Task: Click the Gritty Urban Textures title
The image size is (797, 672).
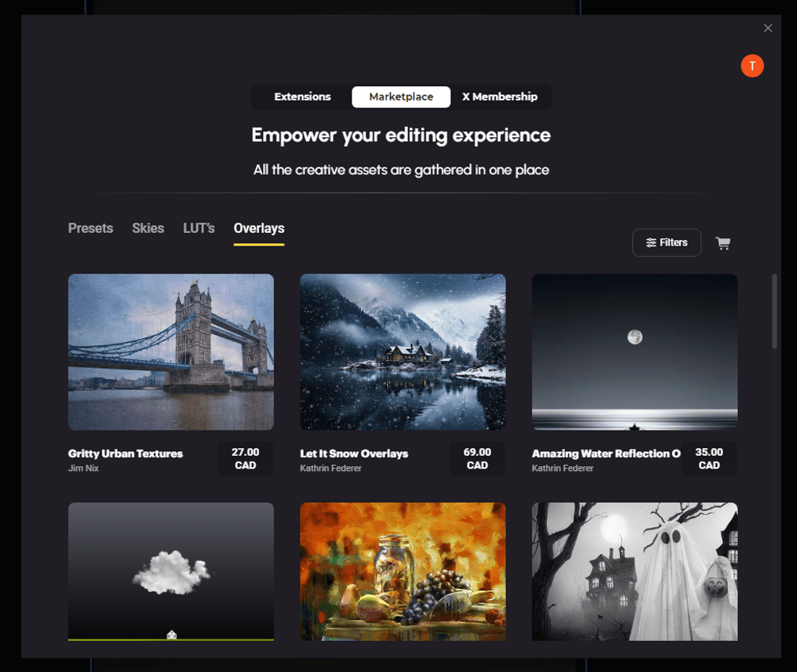Action: pos(126,454)
